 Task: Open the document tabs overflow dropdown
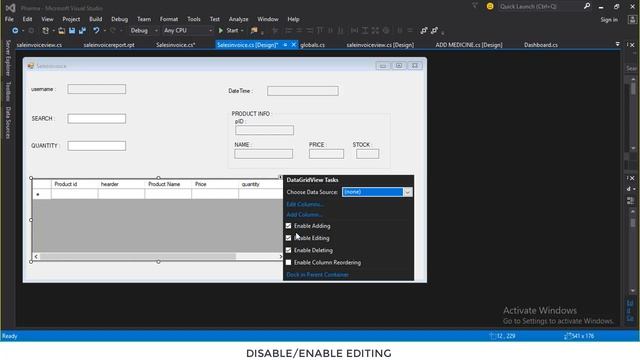pyautogui.click(x=618, y=44)
